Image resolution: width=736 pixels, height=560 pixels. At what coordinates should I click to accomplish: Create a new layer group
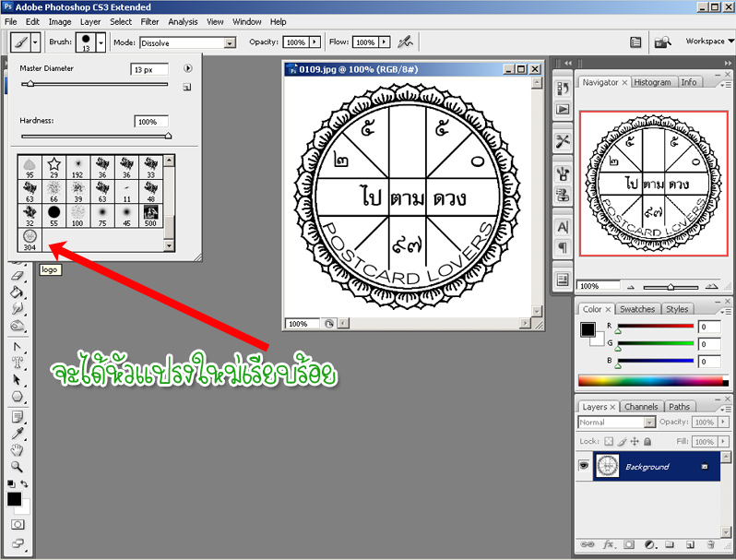tap(670, 544)
